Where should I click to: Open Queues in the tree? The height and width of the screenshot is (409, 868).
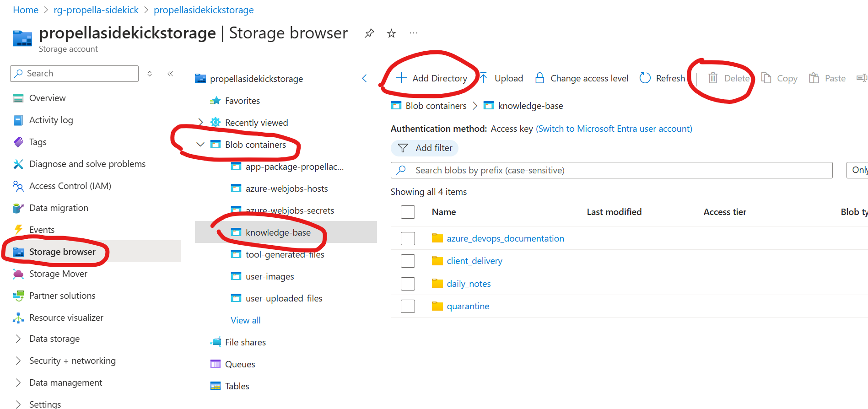coord(240,364)
